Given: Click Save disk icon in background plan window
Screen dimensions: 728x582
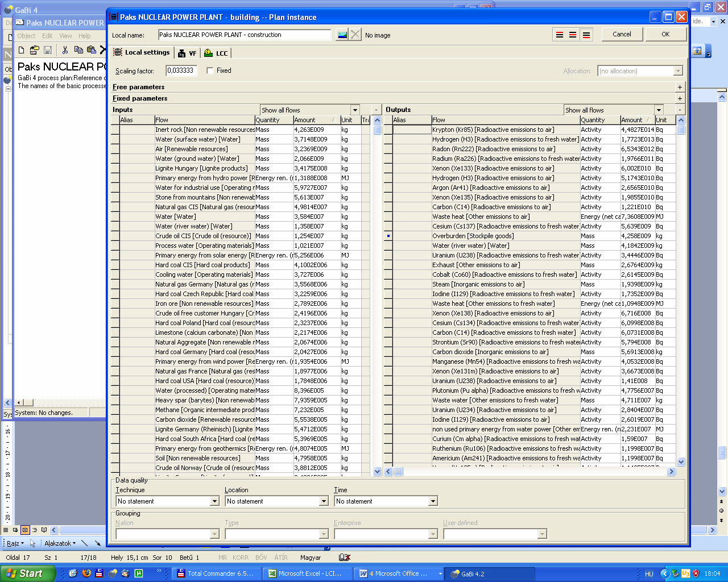Looking at the screenshot, I should click(x=48, y=50).
